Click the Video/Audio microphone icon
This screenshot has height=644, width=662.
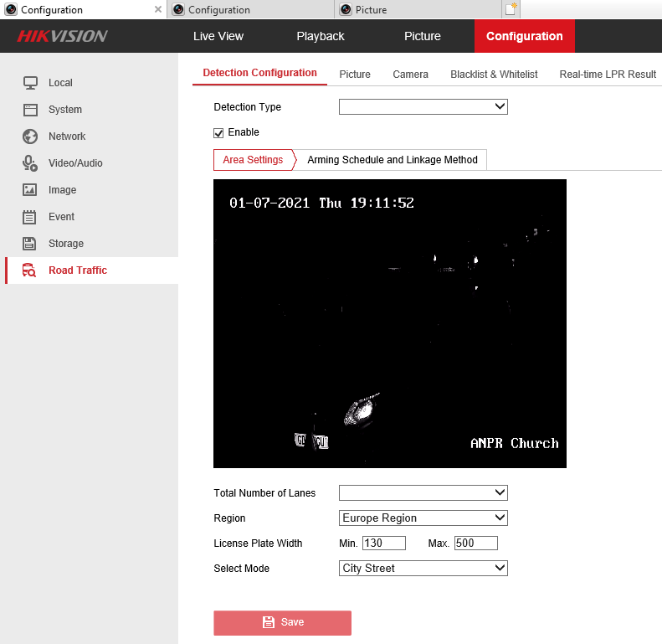(x=30, y=163)
